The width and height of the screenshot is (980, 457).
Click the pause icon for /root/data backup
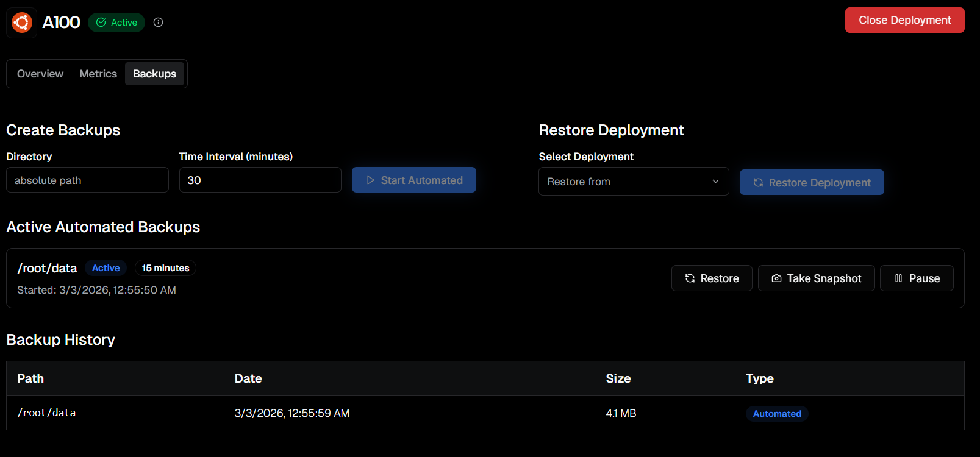click(898, 278)
